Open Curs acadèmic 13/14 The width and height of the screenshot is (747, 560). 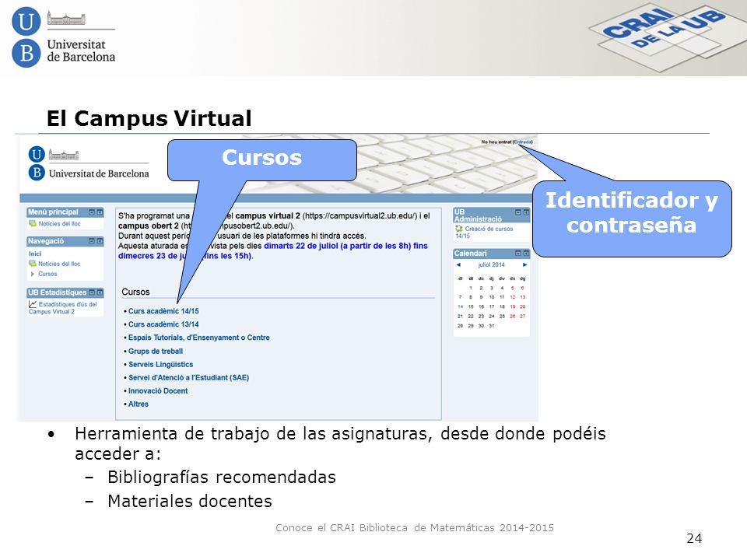pos(163,324)
